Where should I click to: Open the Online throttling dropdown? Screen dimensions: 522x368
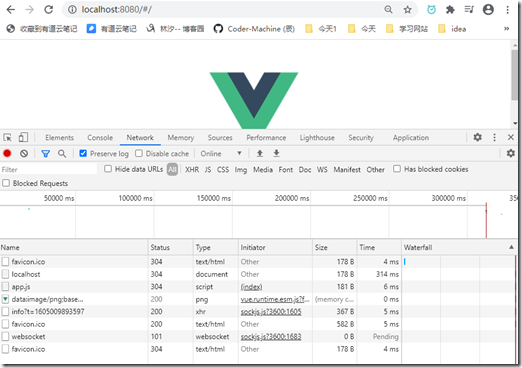click(x=221, y=153)
